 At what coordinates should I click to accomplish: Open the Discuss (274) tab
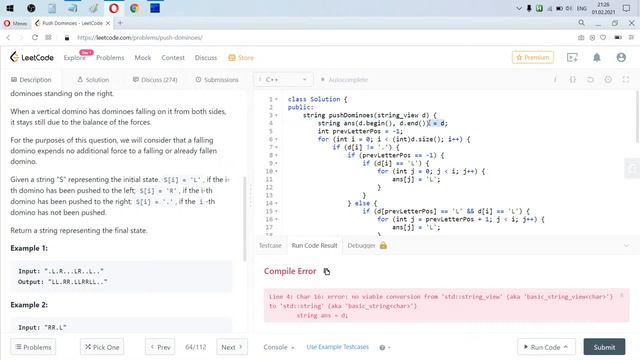click(155, 80)
